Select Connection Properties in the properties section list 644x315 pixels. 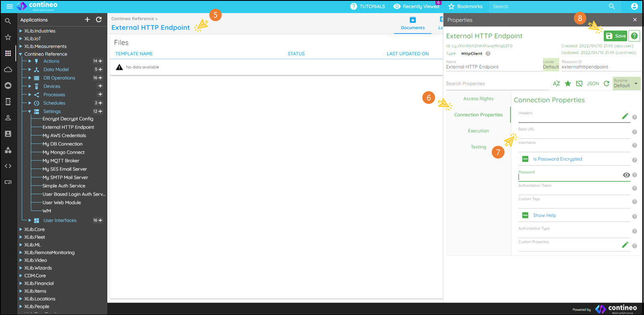pos(478,114)
